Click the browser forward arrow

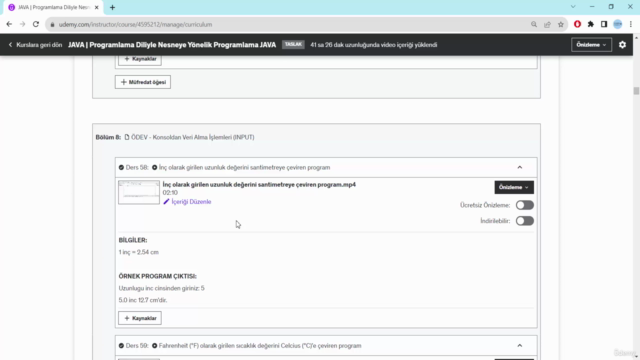(x=22, y=24)
